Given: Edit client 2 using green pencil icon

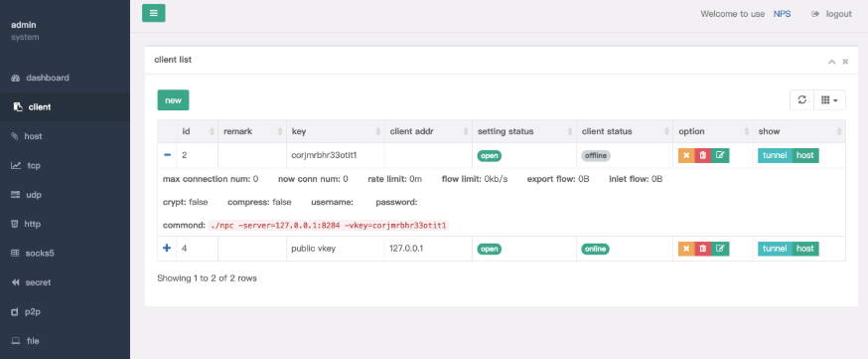Looking at the screenshot, I should click(x=720, y=156).
